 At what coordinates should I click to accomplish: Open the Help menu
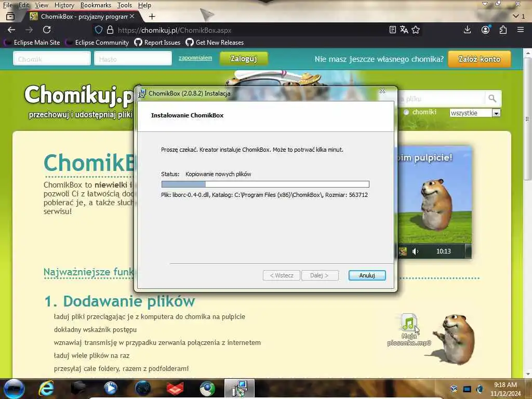point(144,5)
